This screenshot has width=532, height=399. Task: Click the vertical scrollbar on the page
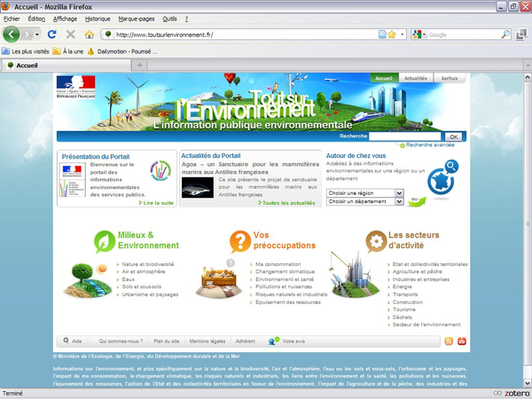pyautogui.click(x=526, y=222)
